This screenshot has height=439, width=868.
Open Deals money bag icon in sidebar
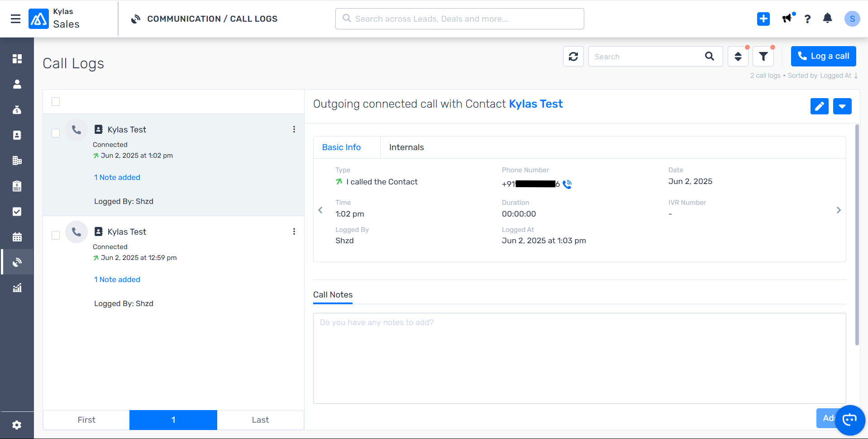[17, 110]
